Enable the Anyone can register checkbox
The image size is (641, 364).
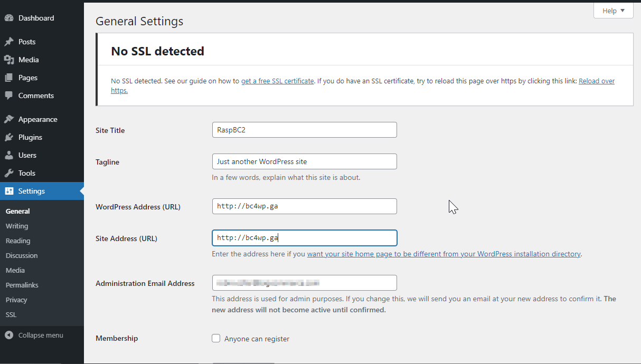[x=216, y=339]
